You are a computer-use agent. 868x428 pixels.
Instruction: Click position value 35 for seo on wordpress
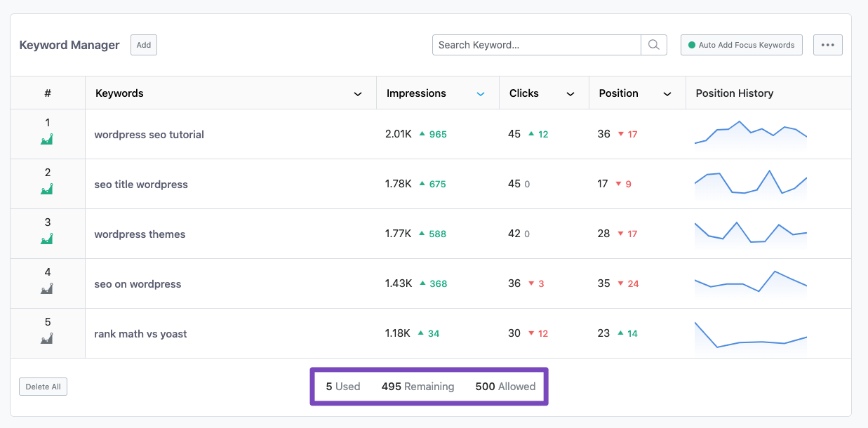[x=604, y=283]
